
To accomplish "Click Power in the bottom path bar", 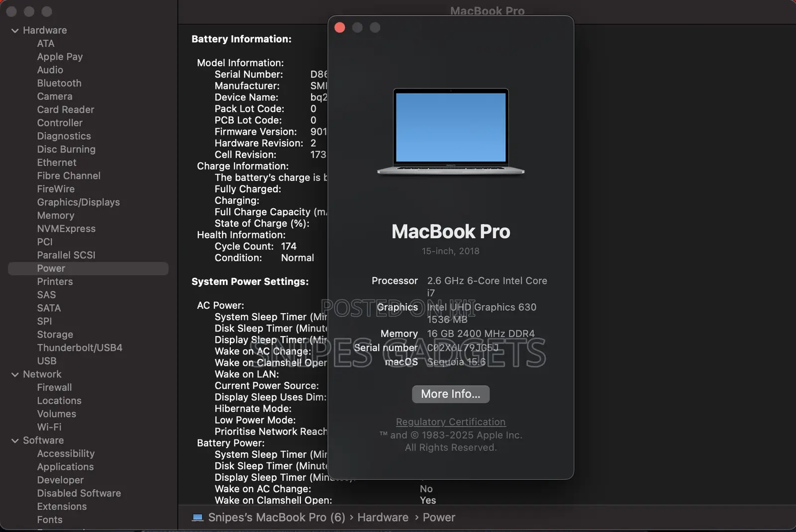I will pos(439,518).
